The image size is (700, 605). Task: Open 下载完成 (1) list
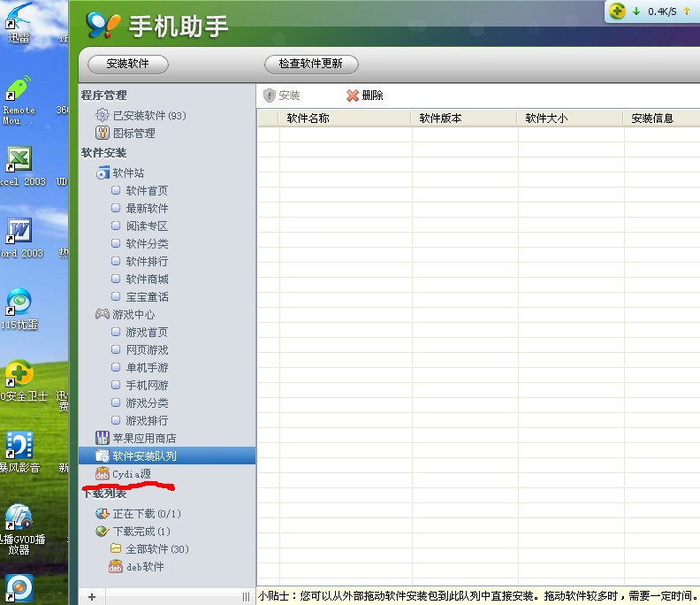pos(133,532)
